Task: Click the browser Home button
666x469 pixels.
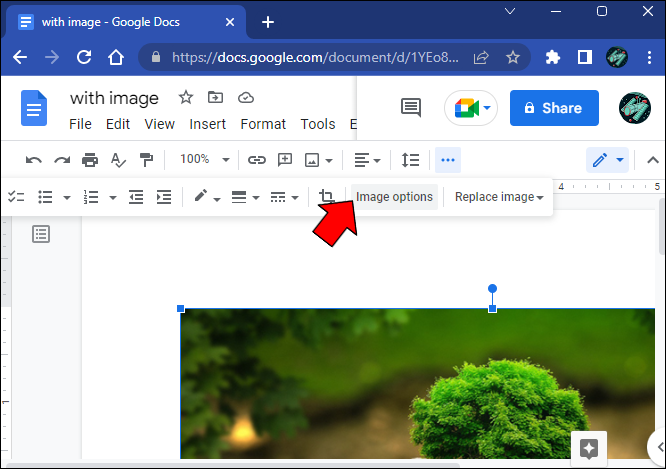Action: pyautogui.click(x=116, y=57)
